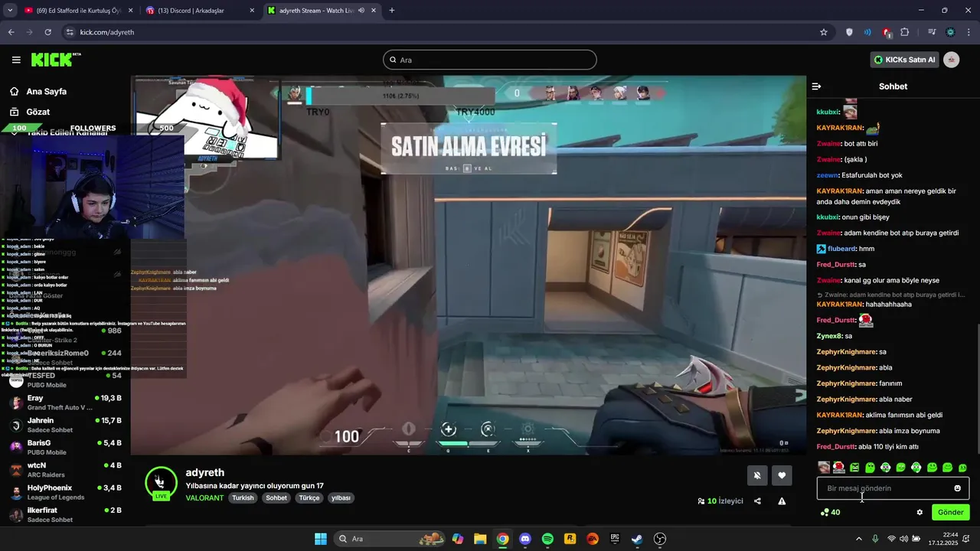Click the KICK logo
Screen dimensions: 980x551
click(x=55, y=59)
